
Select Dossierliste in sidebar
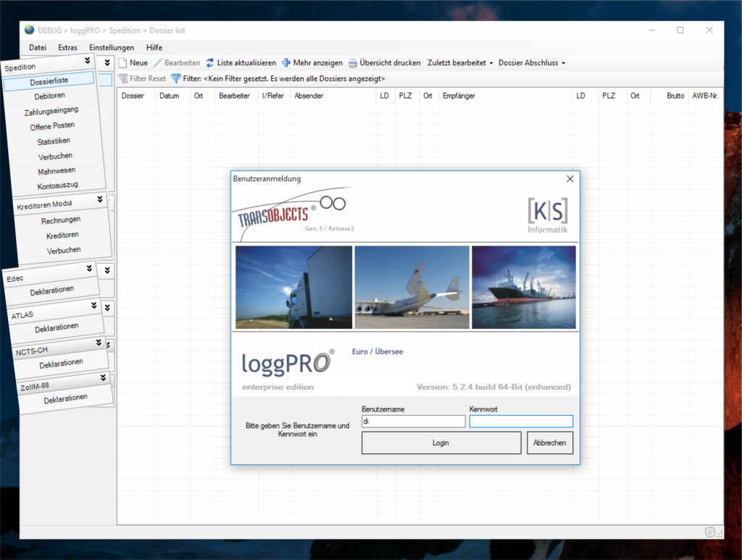(49, 81)
